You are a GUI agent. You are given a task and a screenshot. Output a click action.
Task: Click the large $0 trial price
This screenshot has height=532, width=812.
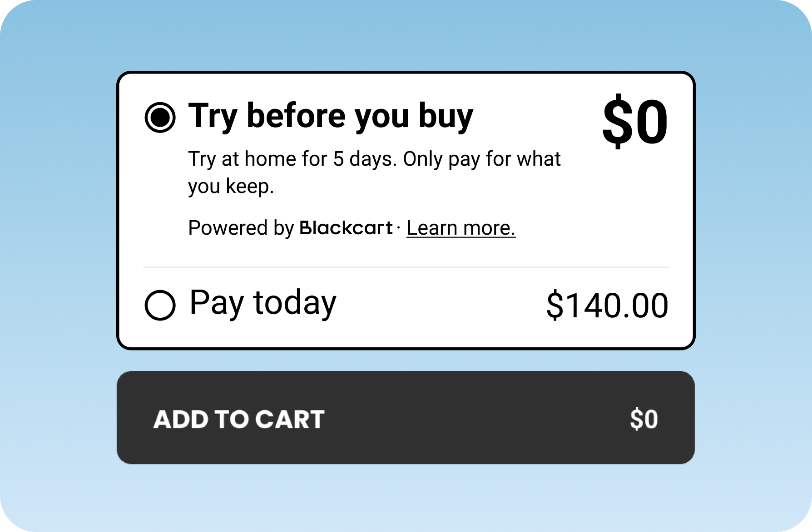click(x=635, y=122)
